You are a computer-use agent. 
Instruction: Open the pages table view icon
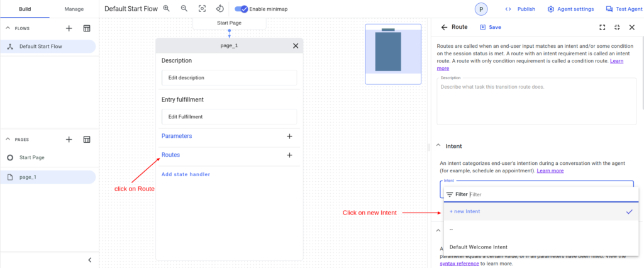point(87,139)
